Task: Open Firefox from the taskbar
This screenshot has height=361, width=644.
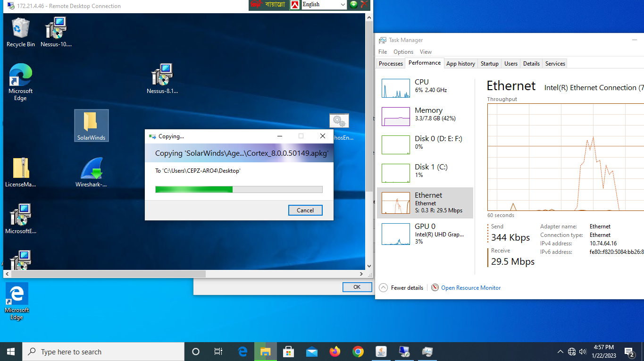Action: point(335,352)
